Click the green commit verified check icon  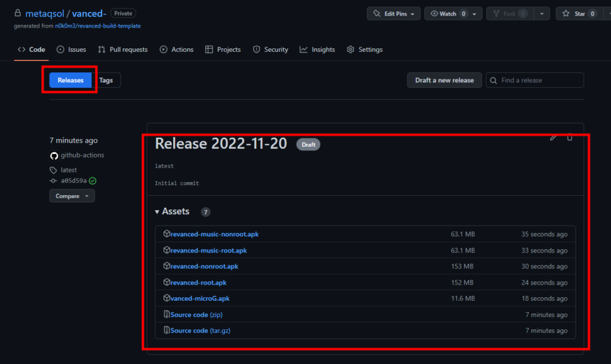click(93, 181)
